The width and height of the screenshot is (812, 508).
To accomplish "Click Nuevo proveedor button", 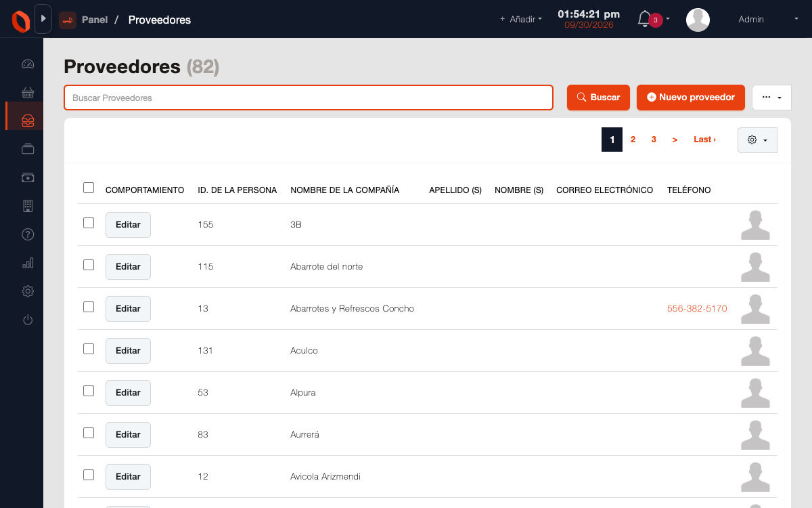I will [x=691, y=98].
